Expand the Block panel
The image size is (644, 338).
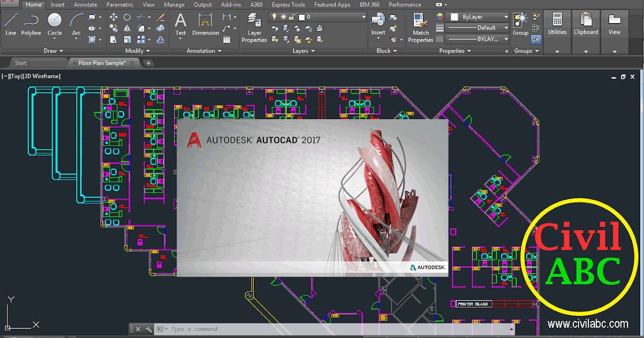click(x=386, y=51)
